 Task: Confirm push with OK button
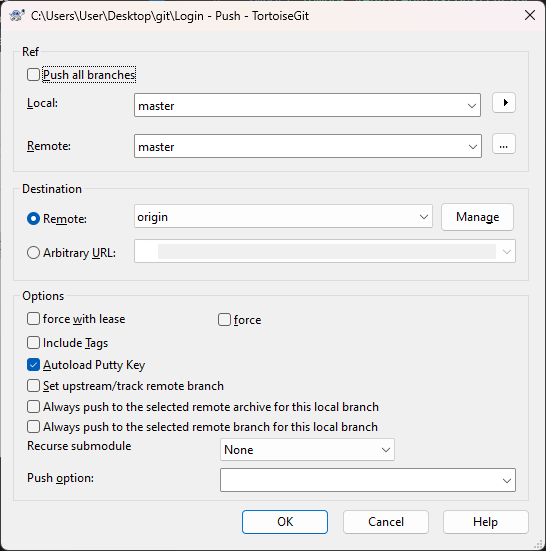point(285,522)
